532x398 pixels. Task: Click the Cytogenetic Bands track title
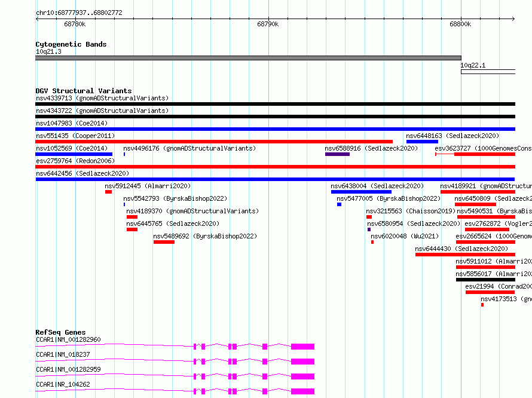pyautogui.click(x=71, y=44)
